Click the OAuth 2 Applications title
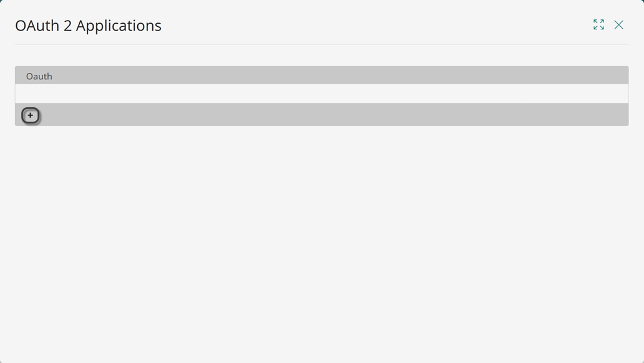The image size is (644, 363). point(89,26)
